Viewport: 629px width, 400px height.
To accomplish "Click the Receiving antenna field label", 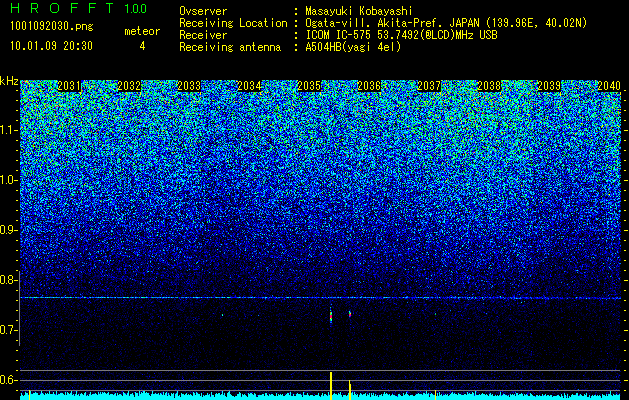I will [x=230, y=47].
